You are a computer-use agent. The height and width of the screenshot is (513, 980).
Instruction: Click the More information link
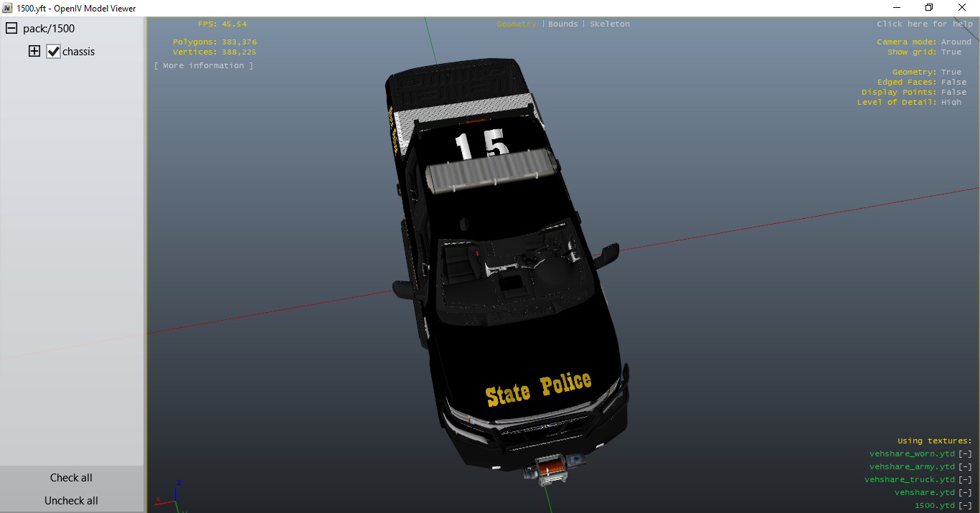click(204, 66)
